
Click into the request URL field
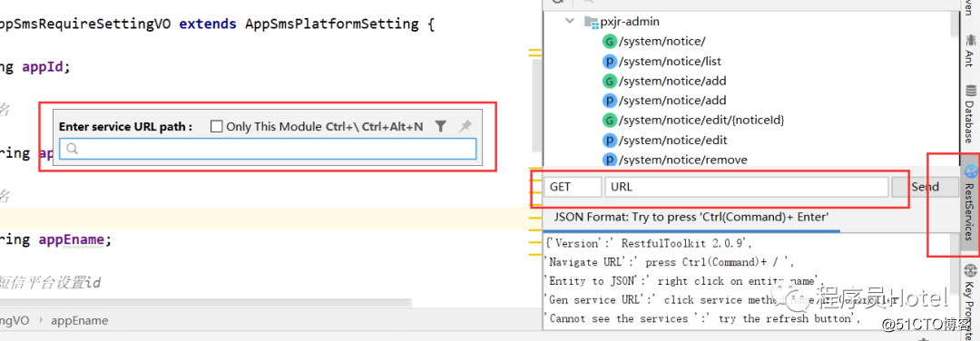[746, 187]
